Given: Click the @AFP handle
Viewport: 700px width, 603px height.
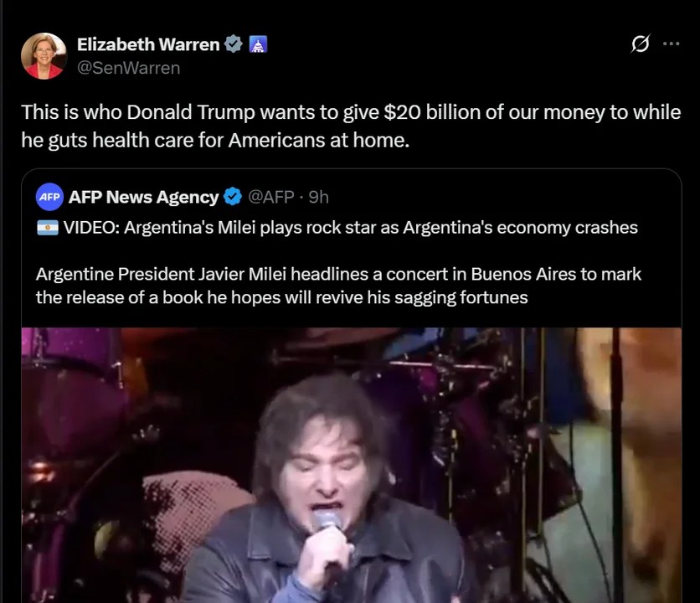Looking at the screenshot, I should [271, 197].
